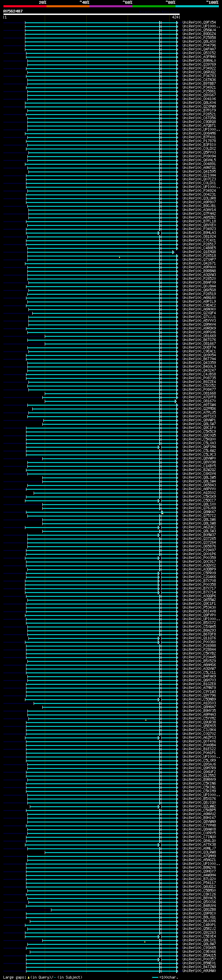
Task: Open hit UniRef100_A9TSW4
Action: tap(199, 405)
